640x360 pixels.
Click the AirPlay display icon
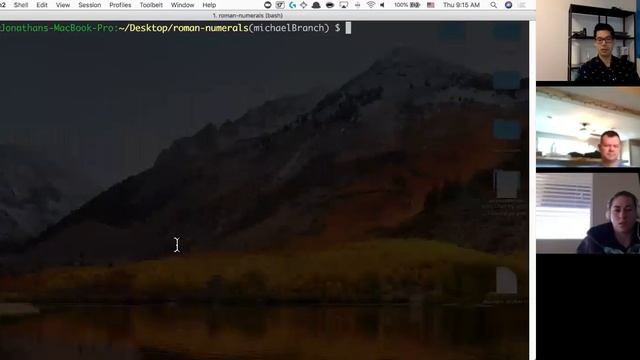(x=344, y=5)
